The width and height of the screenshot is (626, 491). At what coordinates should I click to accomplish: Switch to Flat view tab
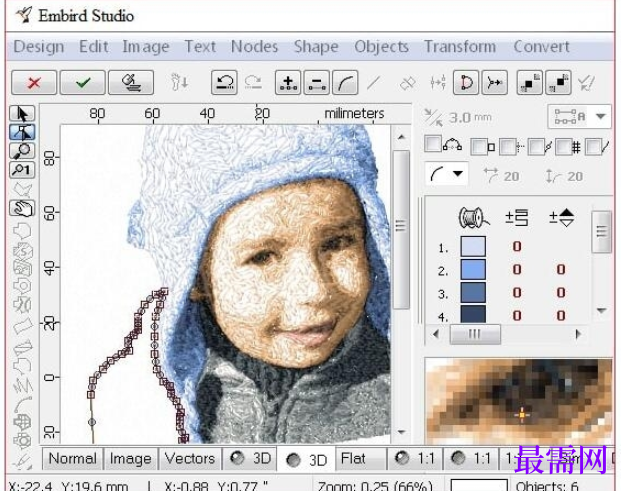(362, 458)
